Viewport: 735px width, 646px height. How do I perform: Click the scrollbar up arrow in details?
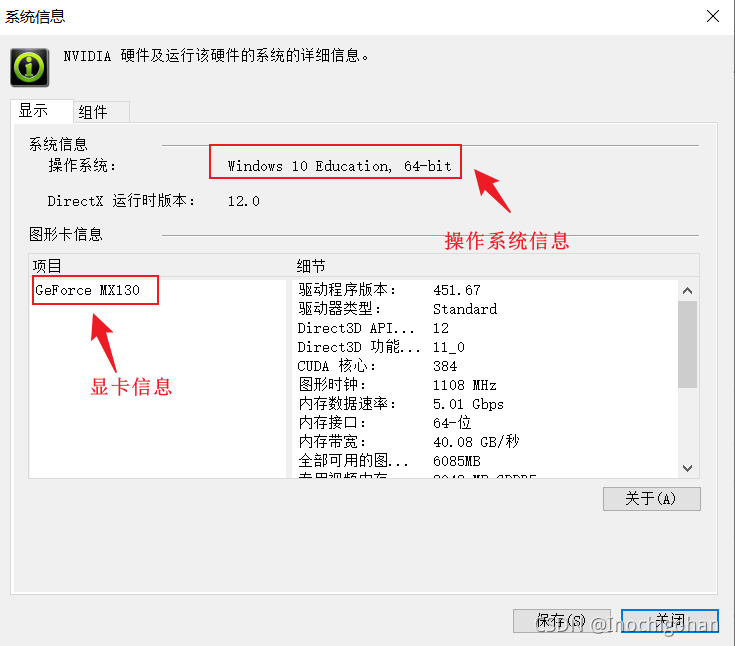tap(687, 291)
